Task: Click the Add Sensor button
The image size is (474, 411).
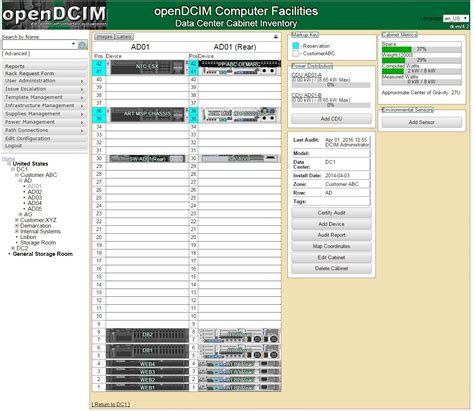Action: click(422, 122)
